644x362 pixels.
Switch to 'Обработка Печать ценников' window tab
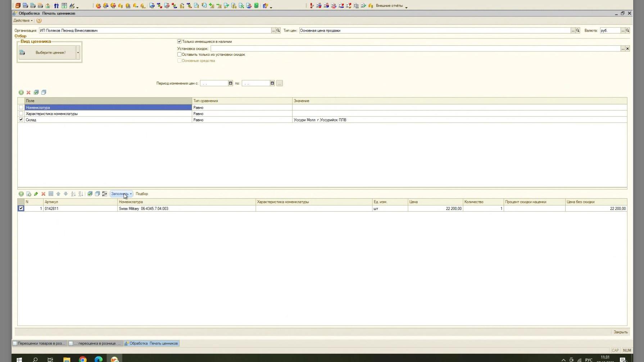(x=151, y=344)
